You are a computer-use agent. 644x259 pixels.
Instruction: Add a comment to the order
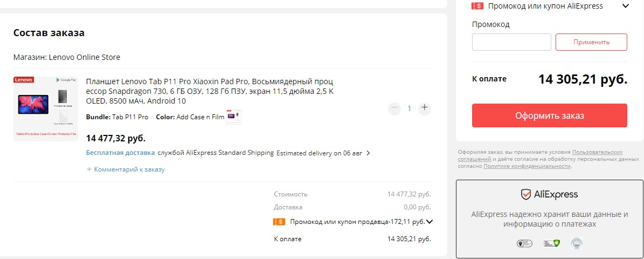pyautogui.click(x=126, y=169)
